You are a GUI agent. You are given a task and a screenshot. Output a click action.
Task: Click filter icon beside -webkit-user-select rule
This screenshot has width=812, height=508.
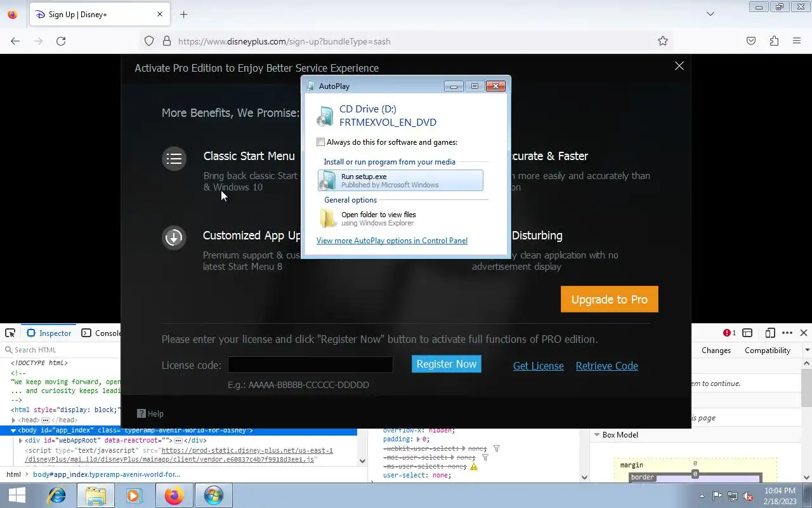(497, 448)
